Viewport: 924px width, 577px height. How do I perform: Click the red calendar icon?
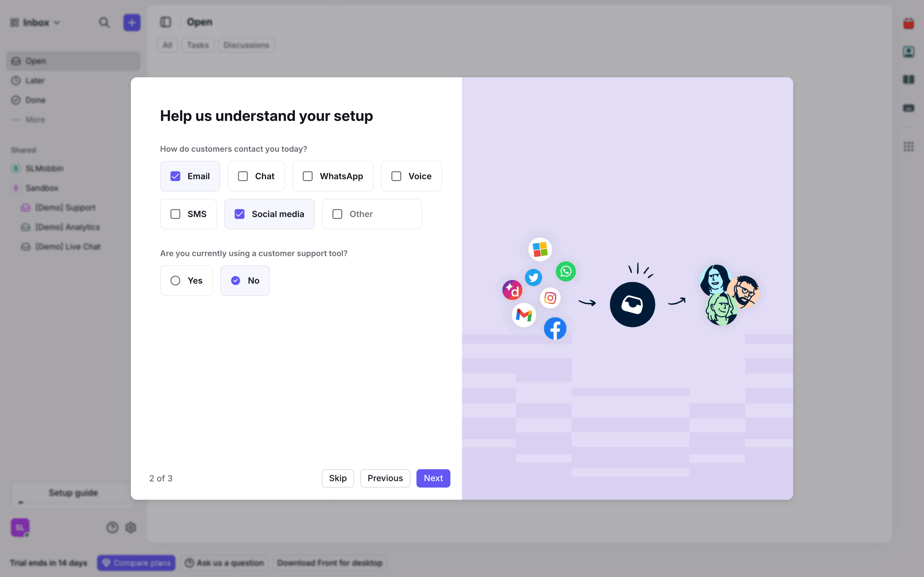pyautogui.click(x=908, y=24)
